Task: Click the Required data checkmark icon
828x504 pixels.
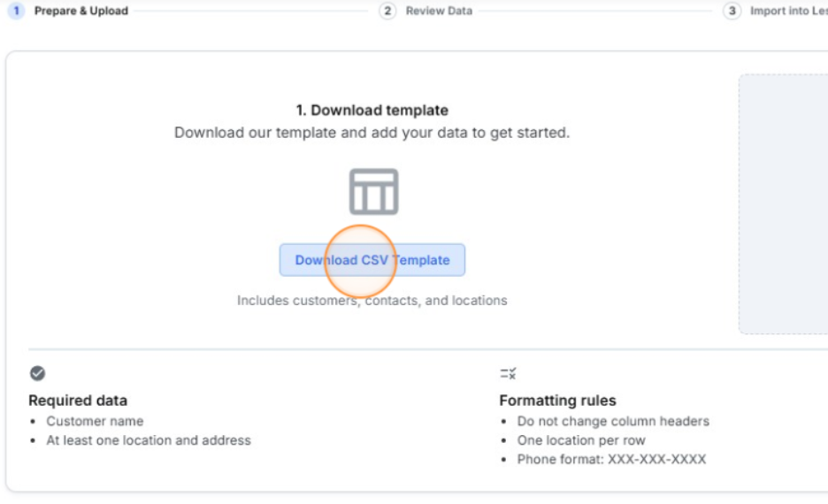Action: pos(37,373)
